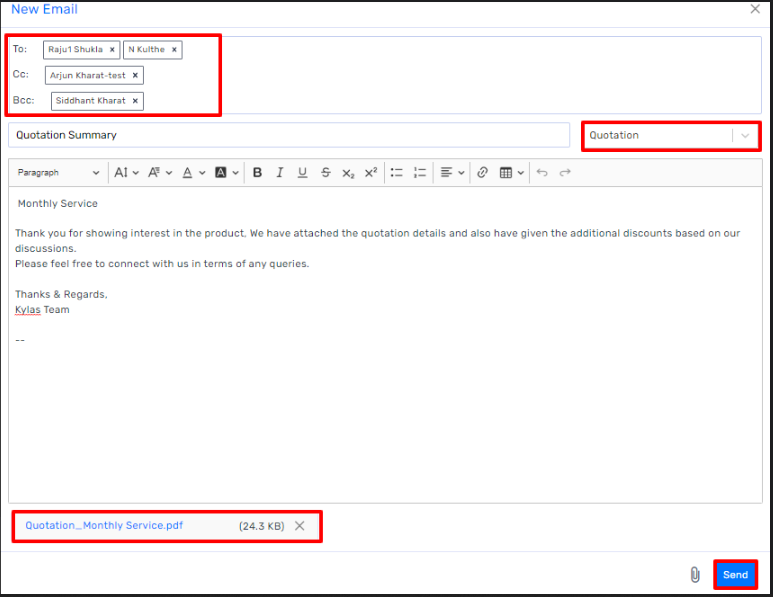Toggle bold formatting in editor toolbar
The width and height of the screenshot is (773, 597).
coord(257,173)
